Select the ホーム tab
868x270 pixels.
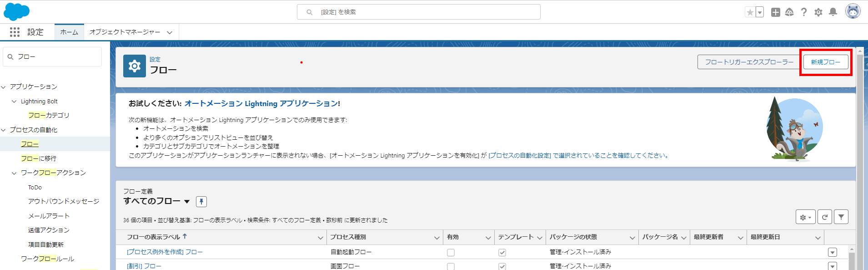69,32
